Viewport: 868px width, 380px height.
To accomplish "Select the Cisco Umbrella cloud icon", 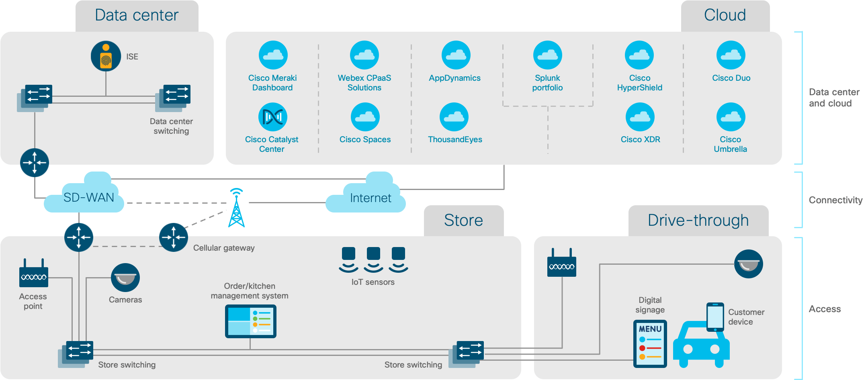I will pyautogui.click(x=731, y=117).
